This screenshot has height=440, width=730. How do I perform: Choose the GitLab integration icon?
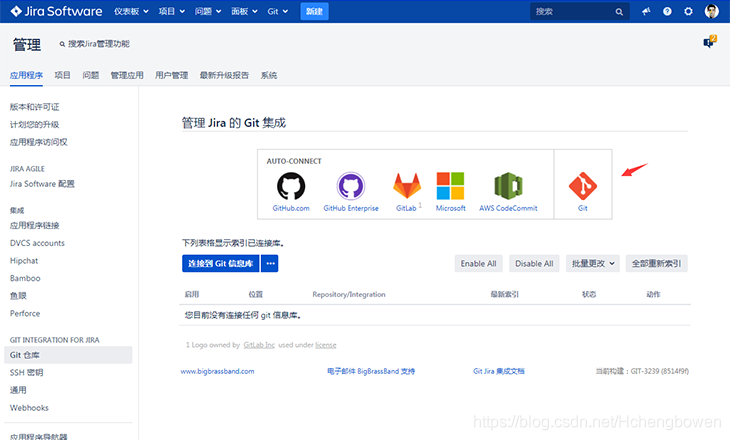[x=407, y=186]
